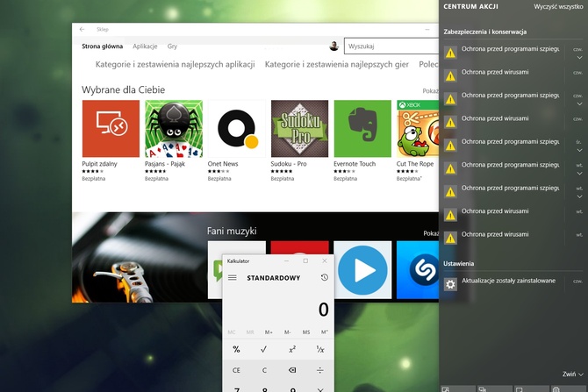Open calculator history clock icon

point(324,278)
